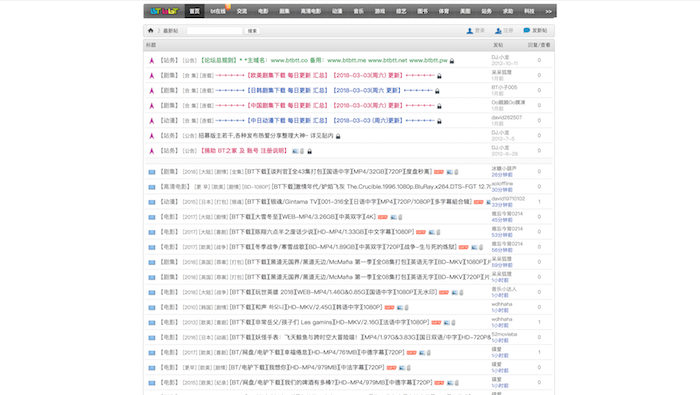Click the 搜索 search button
The image size is (700, 395).
(252, 31)
